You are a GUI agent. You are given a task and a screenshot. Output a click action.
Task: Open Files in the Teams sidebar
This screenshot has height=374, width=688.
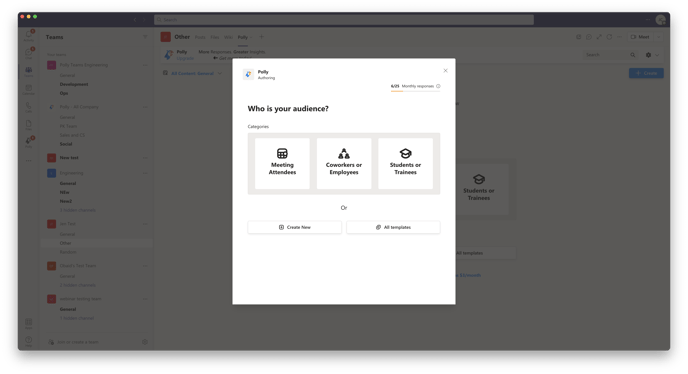point(29,125)
